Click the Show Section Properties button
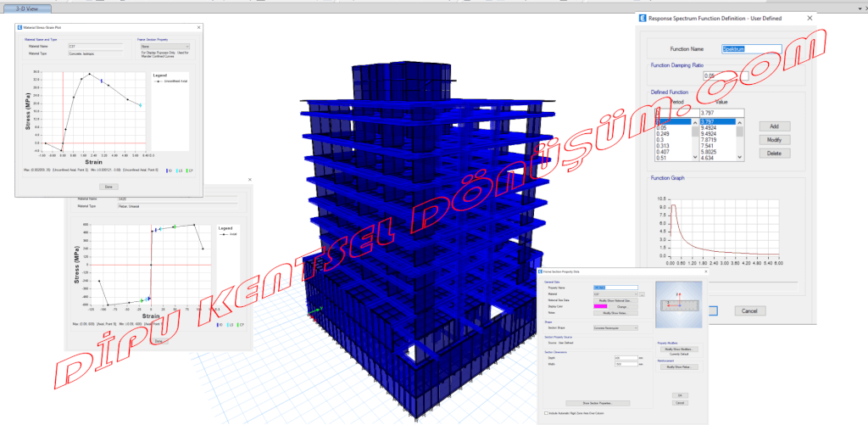The image size is (868, 425). tap(598, 403)
